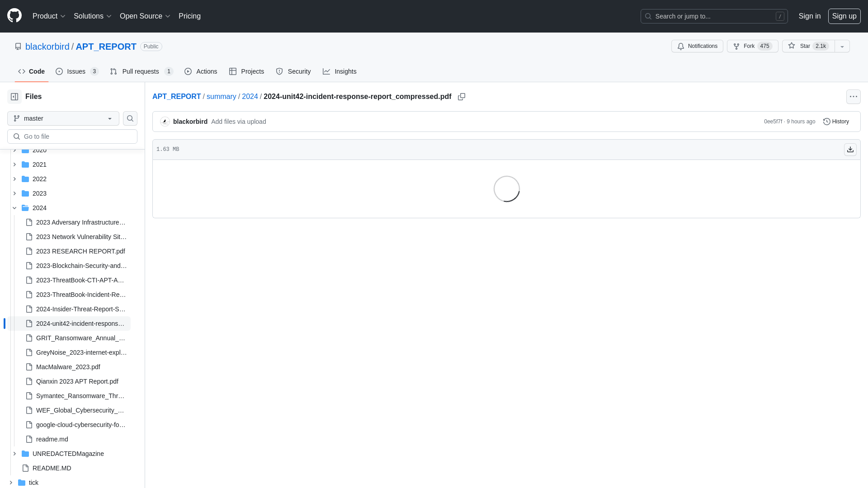This screenshot has width=868, height=488.
Task: Open the file search magnifier button
Action: coord(130,118)
